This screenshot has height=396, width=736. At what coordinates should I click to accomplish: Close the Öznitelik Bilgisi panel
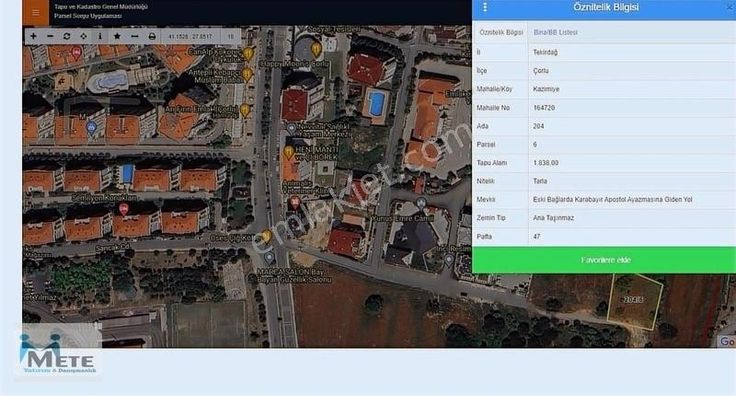coord(730,7)
